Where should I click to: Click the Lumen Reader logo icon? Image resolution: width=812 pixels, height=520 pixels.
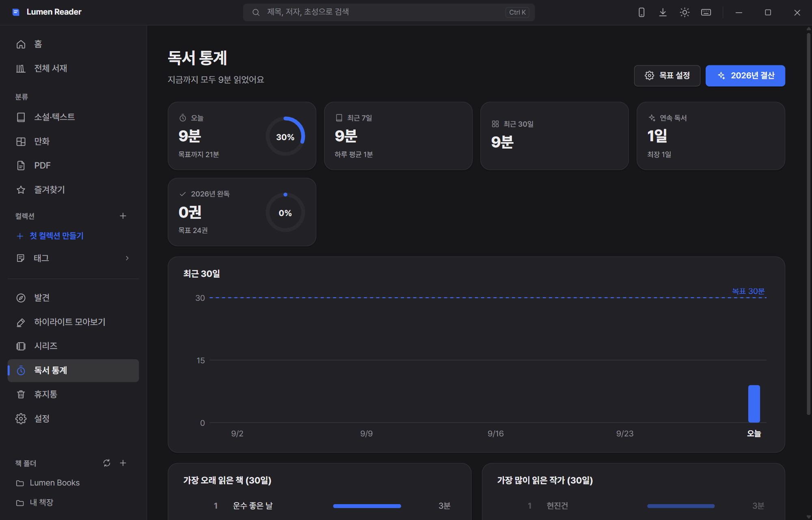tap(16, 12)
